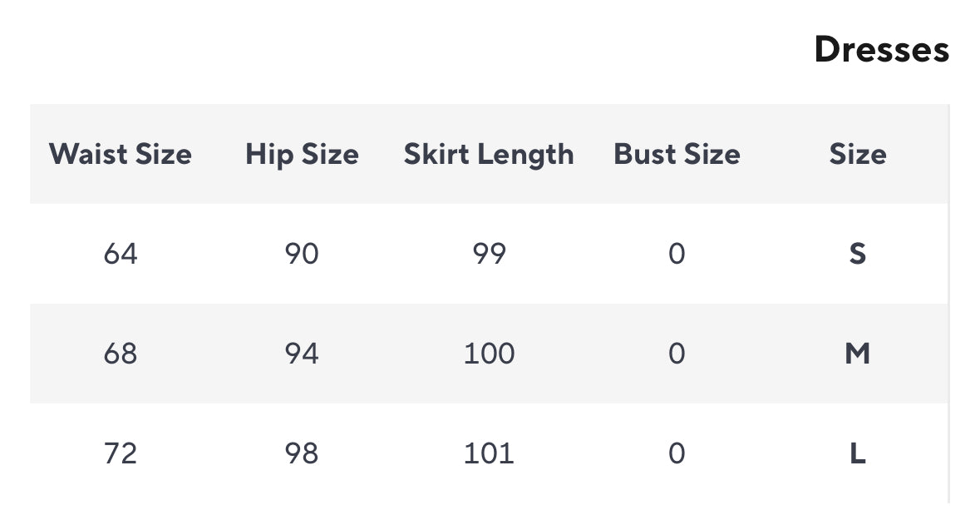Screen dimensions: 980x510
Task: Click the Bust Size column header
Action: click(x=677, y=154)
